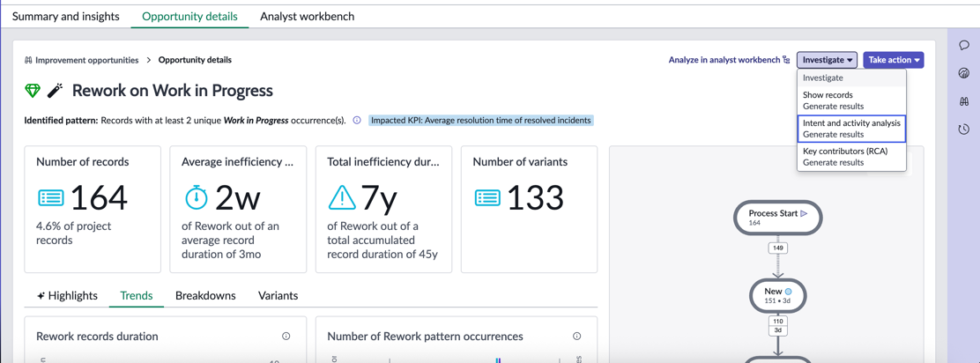This screenshot has height=363, width=980.
Task: Click the Rework on Work in Progress title
Action: click(x=173, y=91)
